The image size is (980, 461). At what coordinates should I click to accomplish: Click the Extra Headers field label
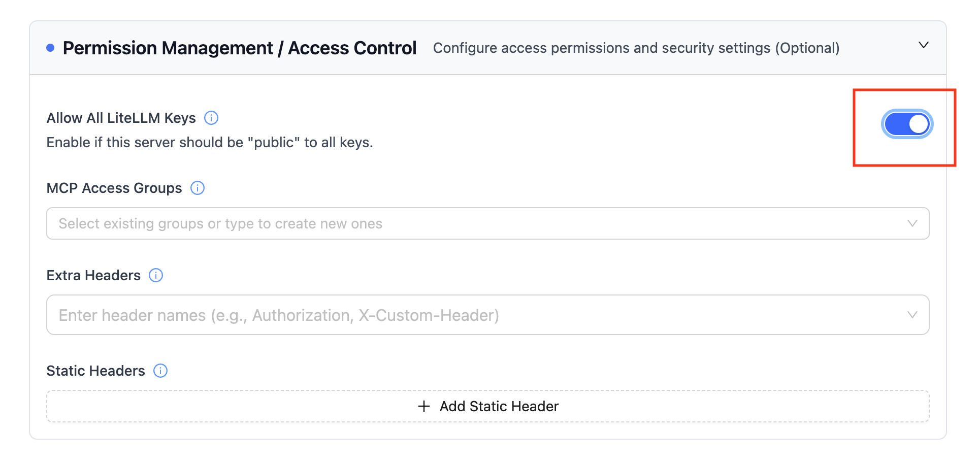[93, 275]
